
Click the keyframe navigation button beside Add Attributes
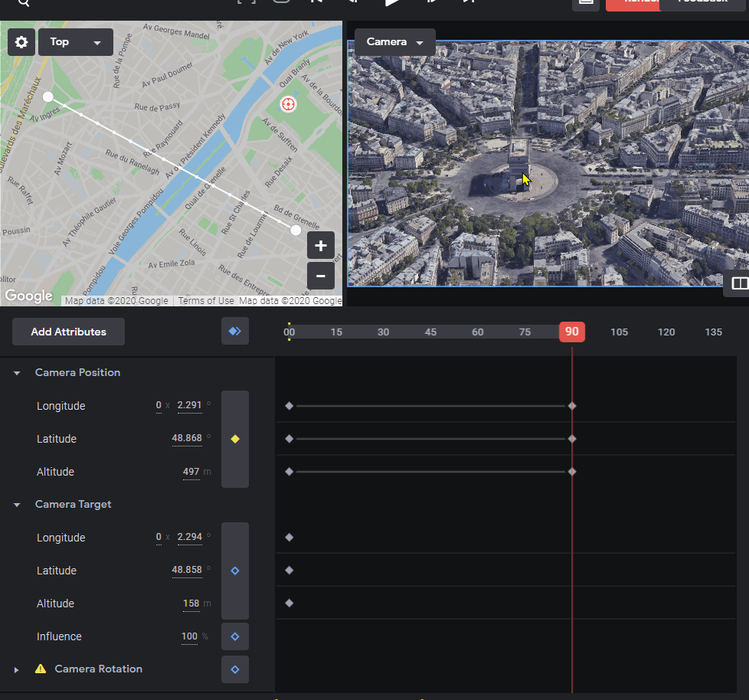coord(235,331)
